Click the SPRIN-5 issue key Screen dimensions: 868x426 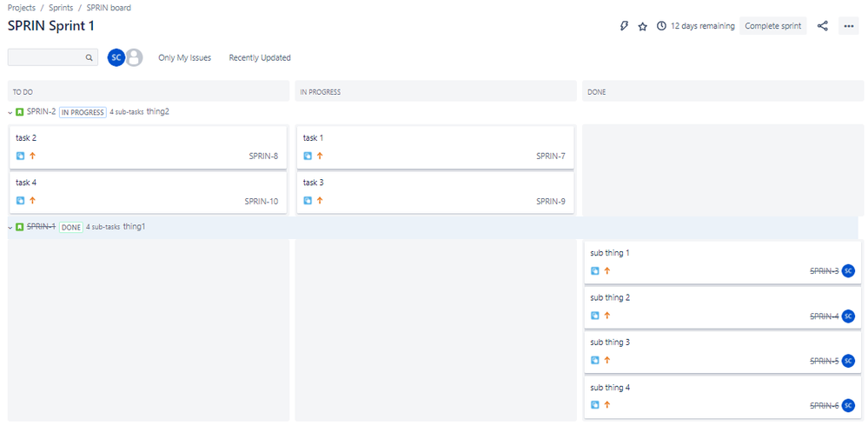[825, 361]
